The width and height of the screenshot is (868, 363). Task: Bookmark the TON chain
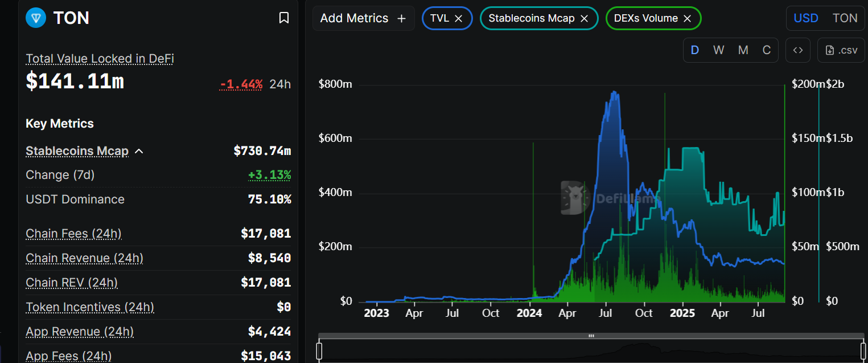(x=284, y=18)
